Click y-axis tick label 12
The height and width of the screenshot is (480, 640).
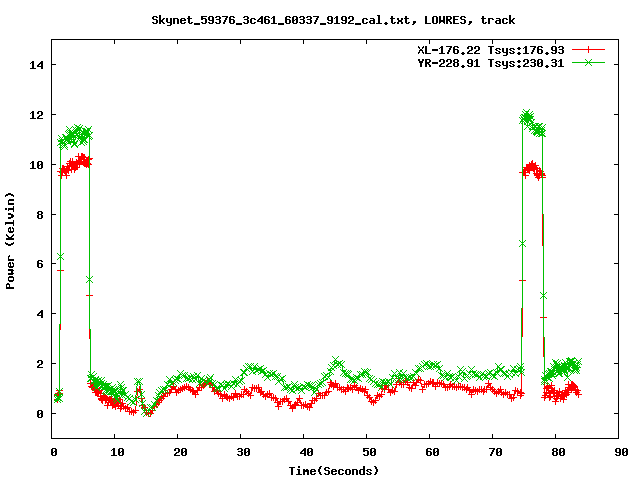36,115
